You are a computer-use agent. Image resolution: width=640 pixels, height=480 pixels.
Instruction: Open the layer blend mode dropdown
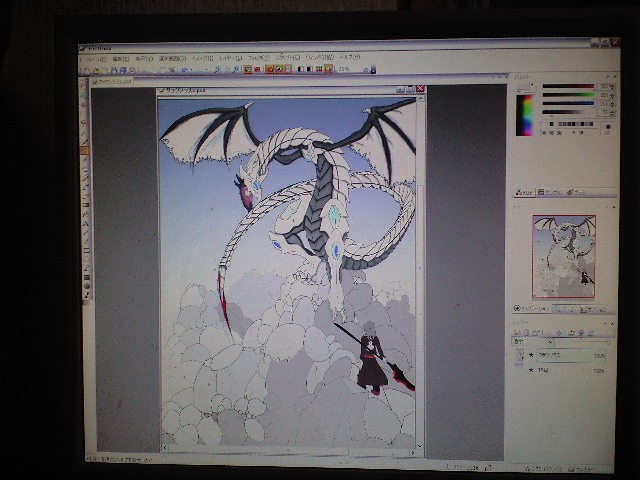(x=535, y=341)
